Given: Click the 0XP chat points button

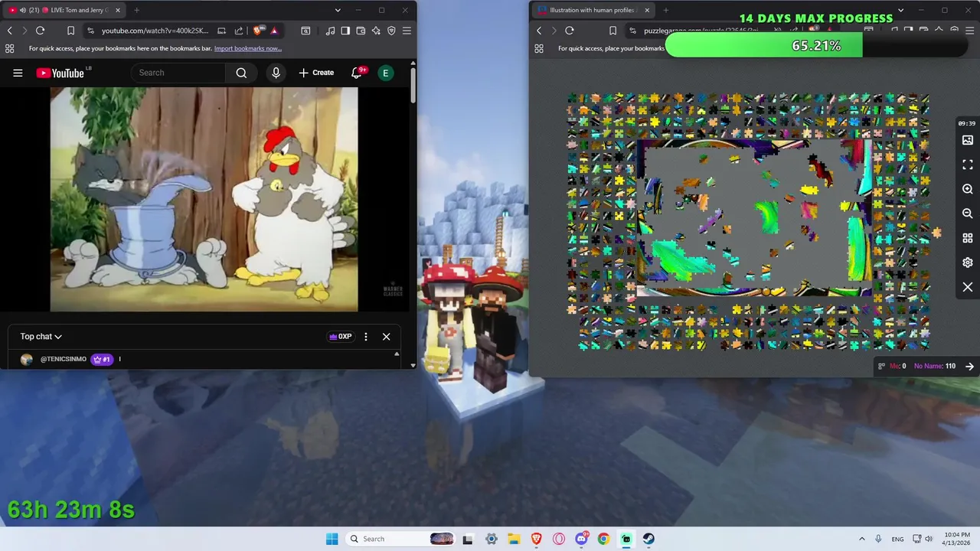Looking at the screenshot, I should 340,337.
